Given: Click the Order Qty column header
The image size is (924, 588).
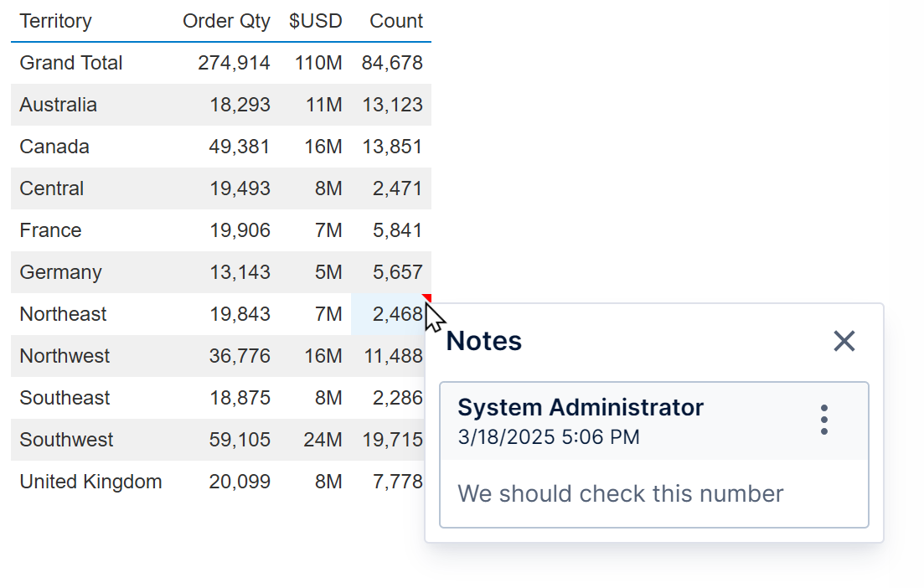Looking at the screenshot, I should point(226,21).
